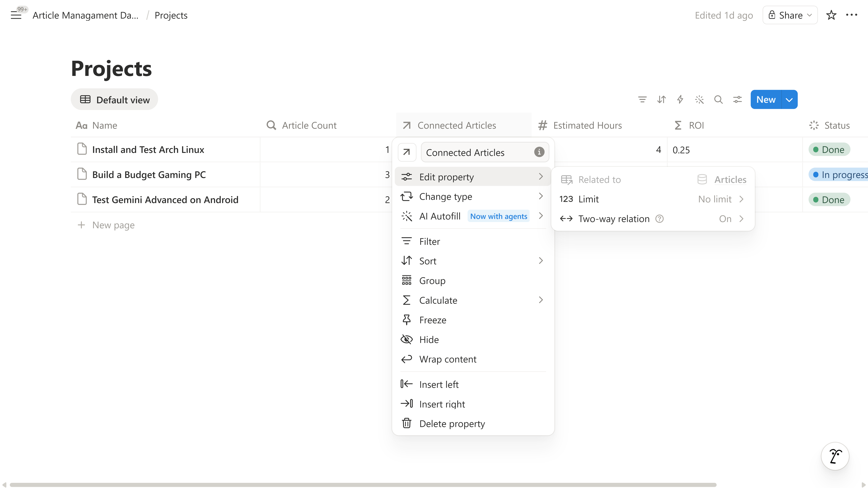Favorite this page with the star icon

click(831, 15)
